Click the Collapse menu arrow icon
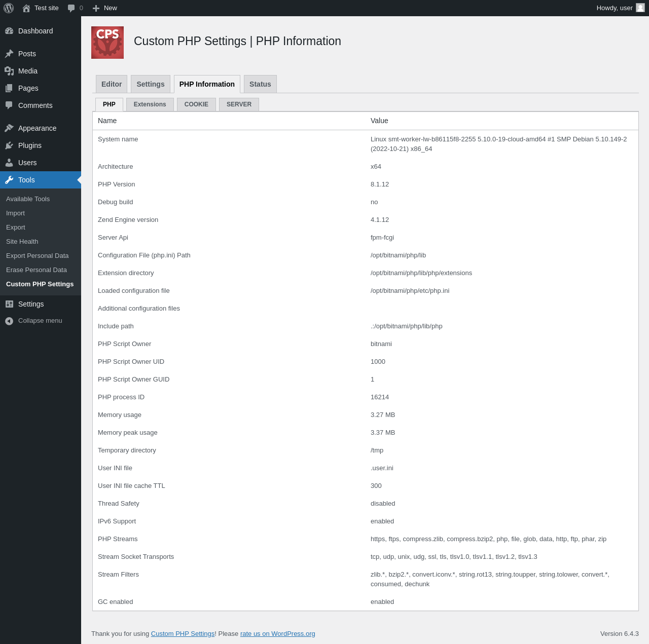The image size is (649, 644). (9, 321)
